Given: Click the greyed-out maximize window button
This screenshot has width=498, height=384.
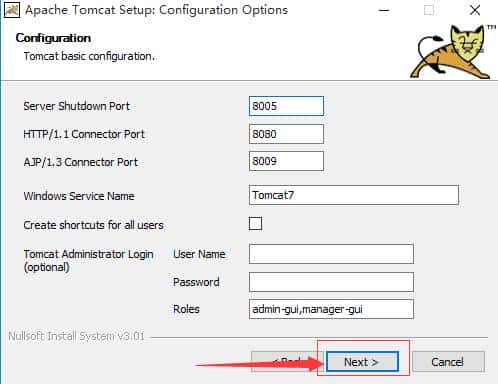Looking at the screenshot, I should click(x=429, y=10).
